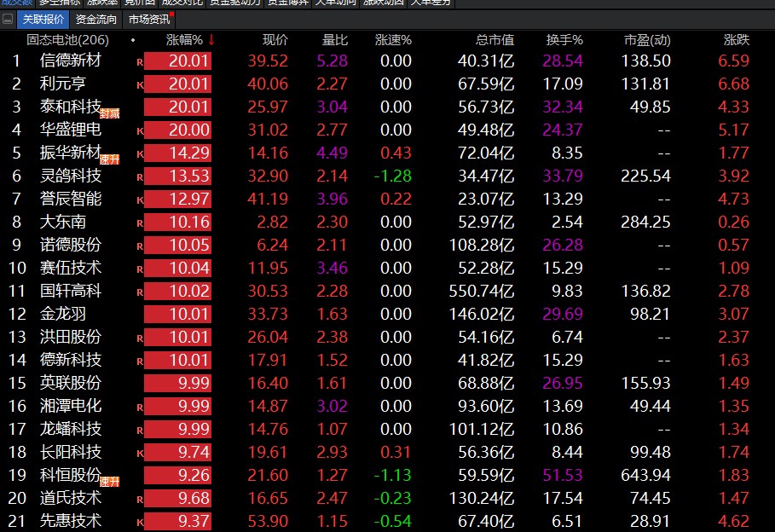Screen dimensions: 775x532
Task: Click P/E value 284.25 of 大东南
Action: coord(645,222)
